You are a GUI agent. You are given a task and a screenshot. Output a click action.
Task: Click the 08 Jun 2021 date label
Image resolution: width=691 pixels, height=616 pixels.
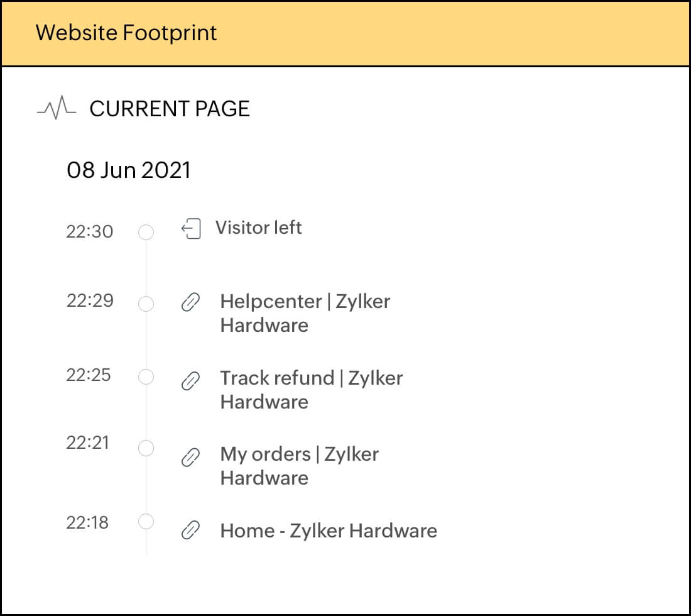click(x=128, y=170)
